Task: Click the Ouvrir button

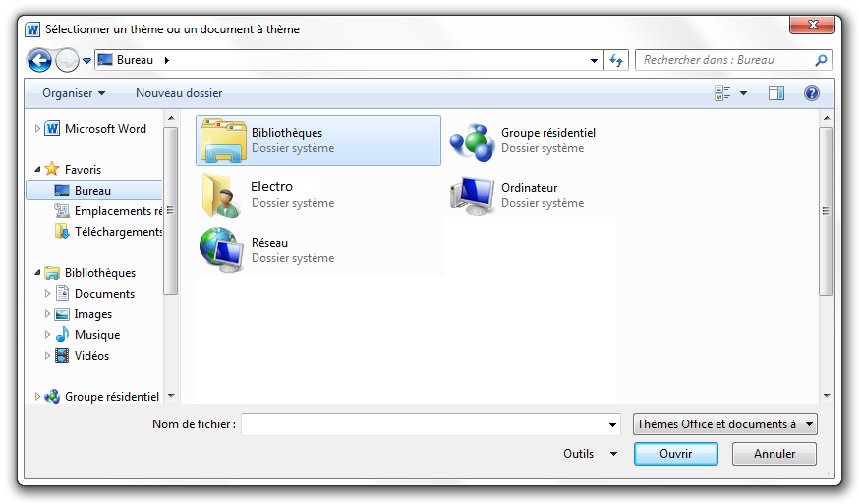Action: 676,454
